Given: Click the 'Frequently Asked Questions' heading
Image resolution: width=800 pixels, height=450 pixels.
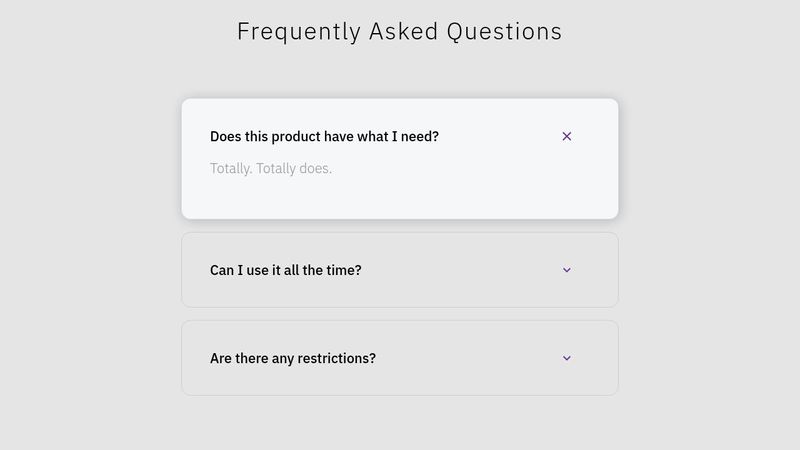Looking at the screenshot, I should click(x=399, y=32).
